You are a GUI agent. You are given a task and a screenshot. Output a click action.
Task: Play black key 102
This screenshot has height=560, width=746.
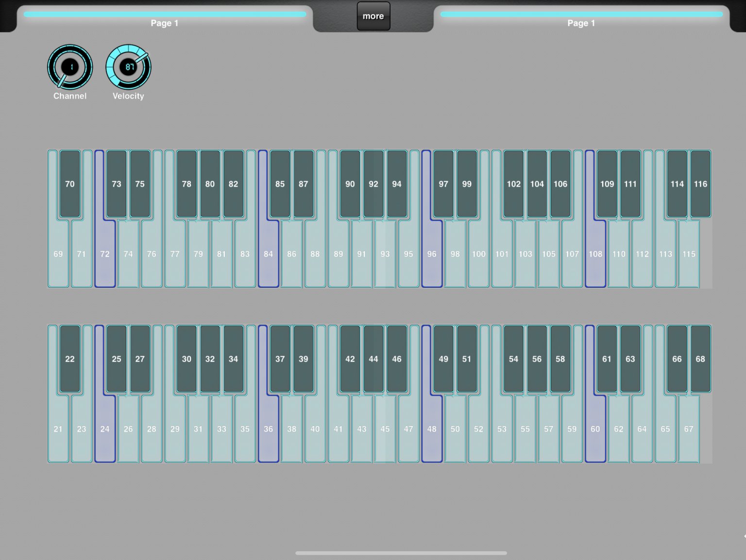514,183
